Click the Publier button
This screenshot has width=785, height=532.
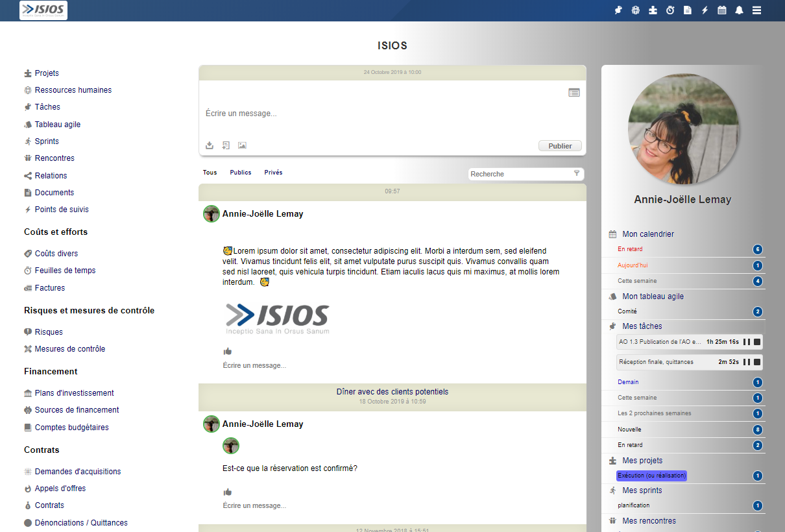[560, 146]
